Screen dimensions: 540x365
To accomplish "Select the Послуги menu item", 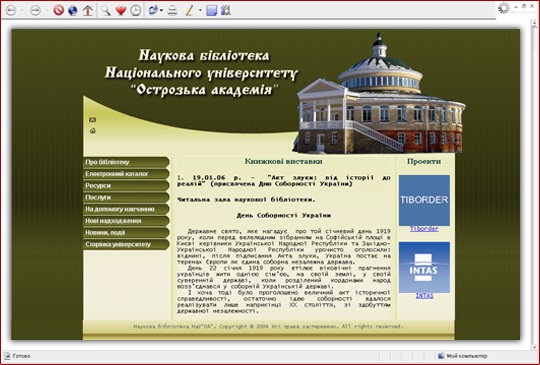I will [x=126, y=197].
